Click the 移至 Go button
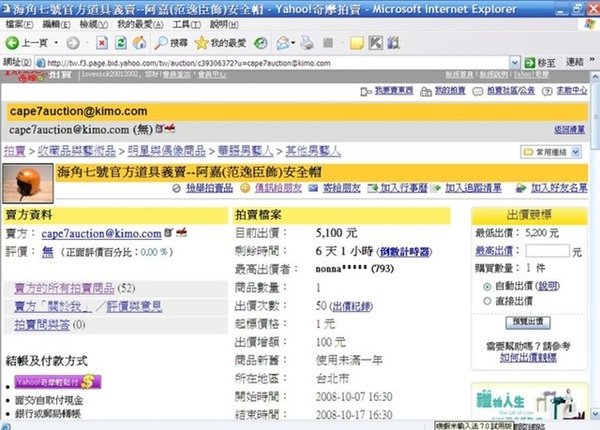The height and width of the screenshot is (430, 600). 540,62
